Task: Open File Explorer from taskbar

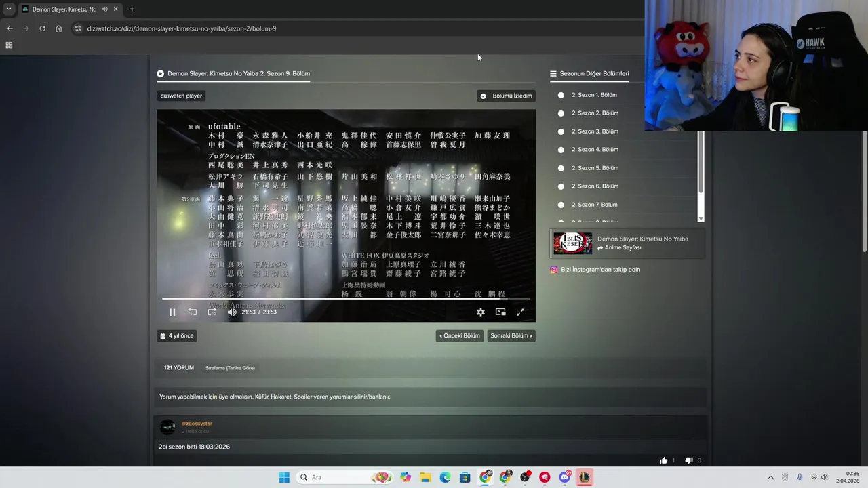Action: click(425, 477)
